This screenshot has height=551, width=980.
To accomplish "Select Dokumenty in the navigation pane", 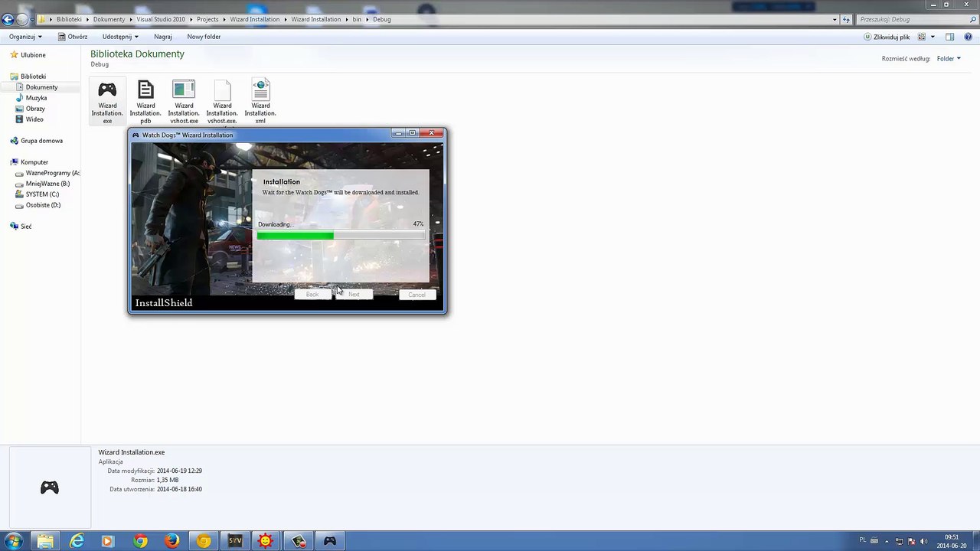I will click(x=41, y=87).
